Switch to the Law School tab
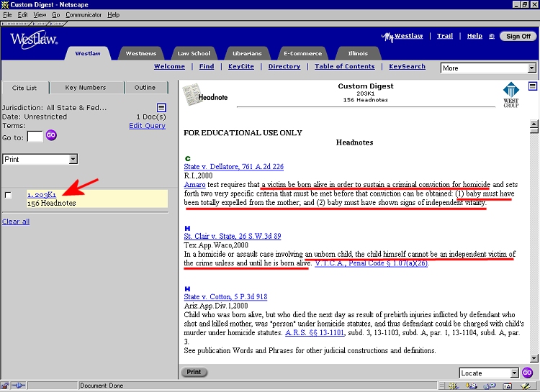This screenshot has width=540, height=392. point(194,53)
